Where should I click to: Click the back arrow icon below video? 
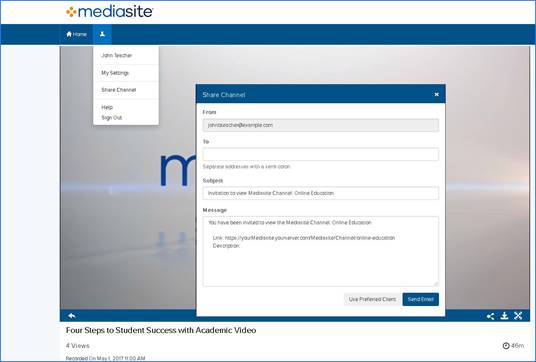[72, 316]
